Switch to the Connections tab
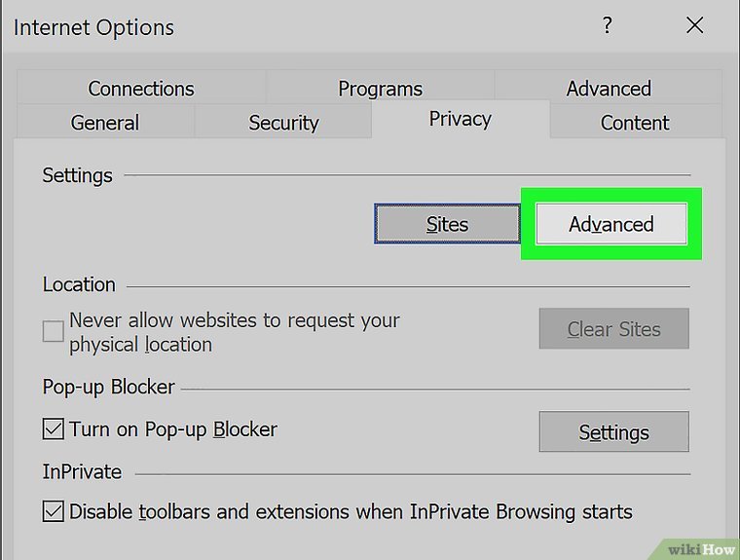This screenshot has width=740, height=560. [140, 89]
